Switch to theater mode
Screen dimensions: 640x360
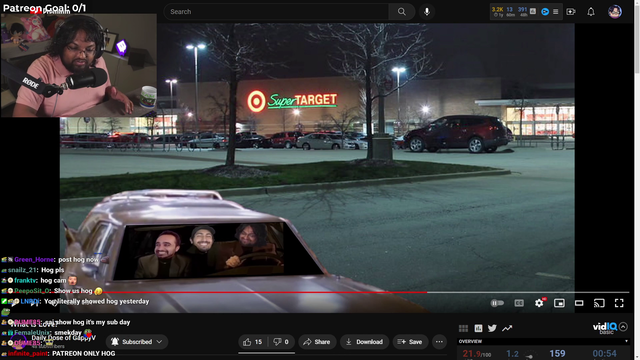click(579, 303)
